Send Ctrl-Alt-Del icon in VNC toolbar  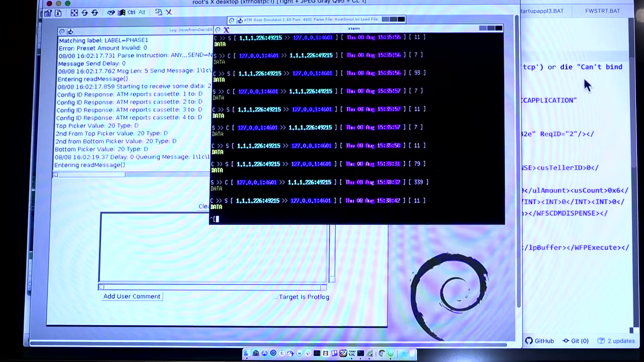point(111,13)
